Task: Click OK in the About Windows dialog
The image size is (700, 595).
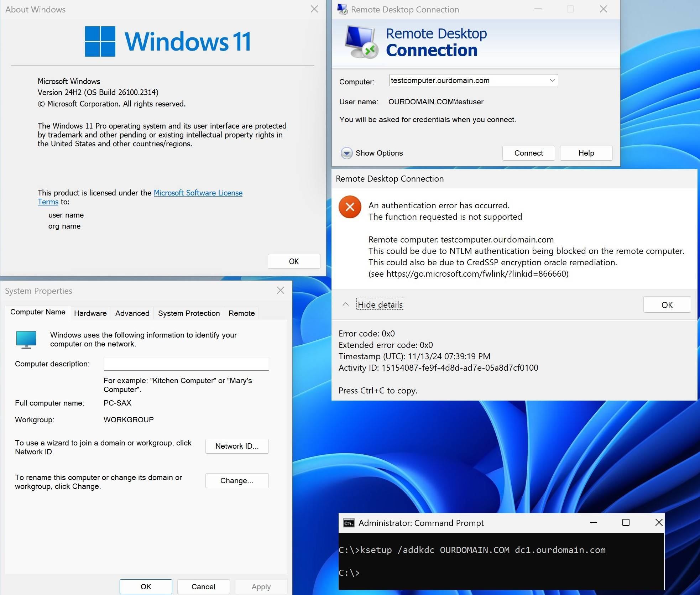Action: (x=294, y=261)
